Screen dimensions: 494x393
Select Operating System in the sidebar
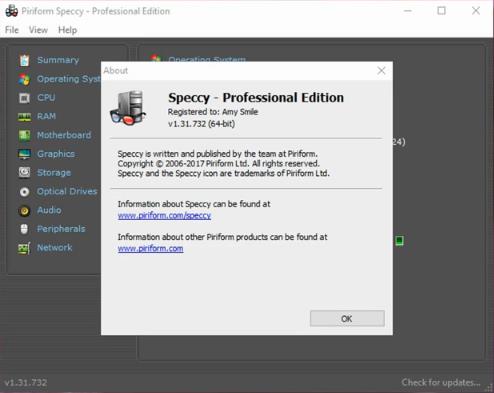coord(69,79)
